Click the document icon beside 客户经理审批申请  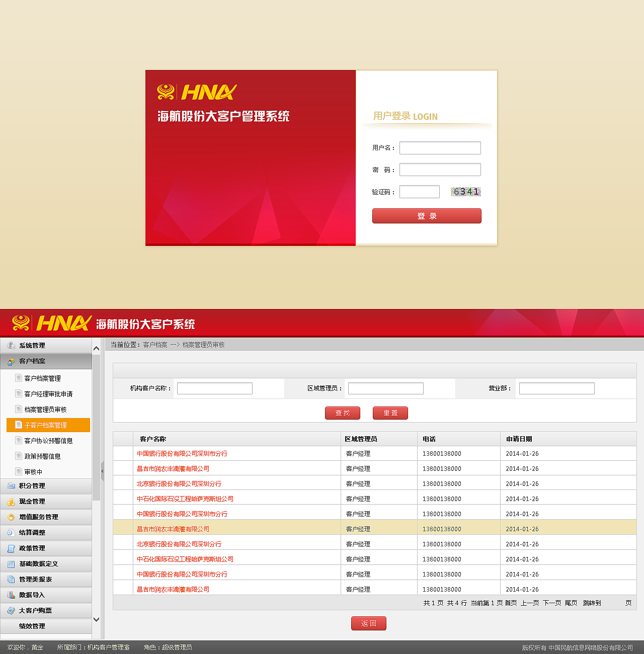19,393
